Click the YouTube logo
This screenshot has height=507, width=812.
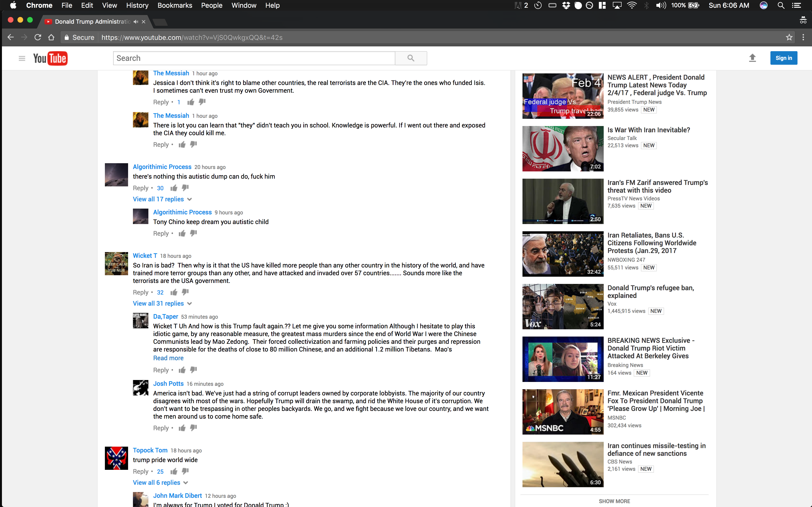coord(50,58)
